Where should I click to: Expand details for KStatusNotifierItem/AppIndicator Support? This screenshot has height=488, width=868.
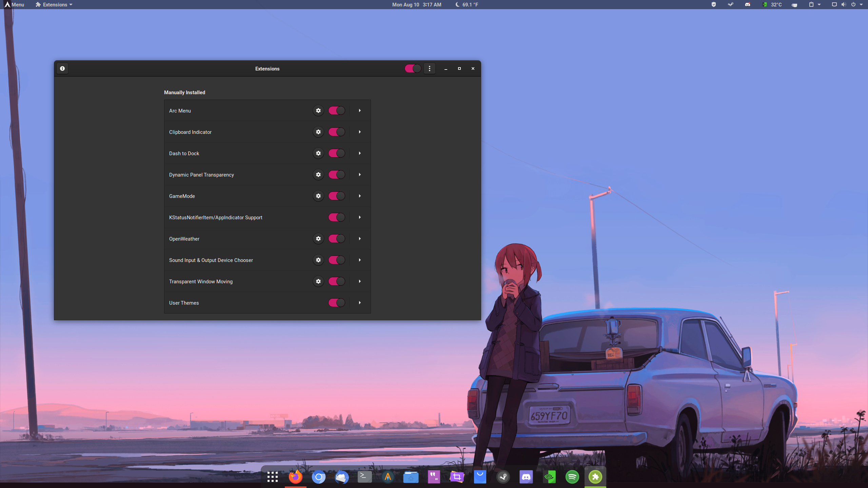pos(360,217)
